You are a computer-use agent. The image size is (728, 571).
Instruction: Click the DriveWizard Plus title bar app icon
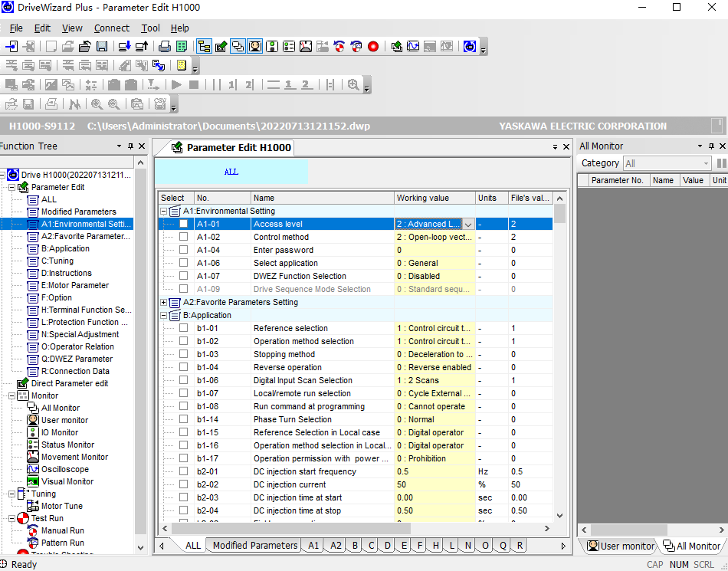[8, 7]
